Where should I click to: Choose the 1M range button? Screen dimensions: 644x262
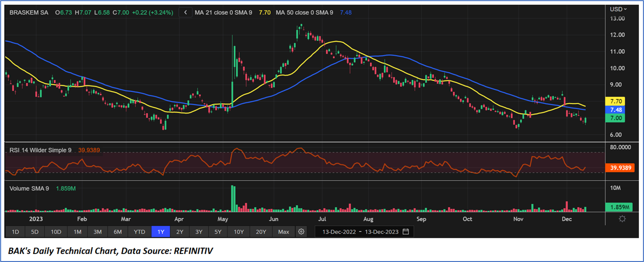pyautogui.click(x=77, y=232)
